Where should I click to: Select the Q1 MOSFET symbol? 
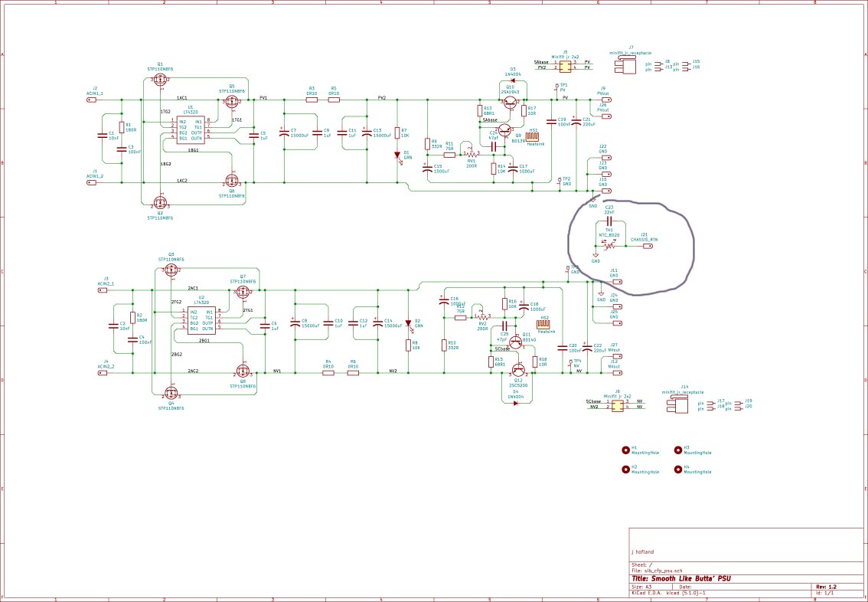(161, 79)
